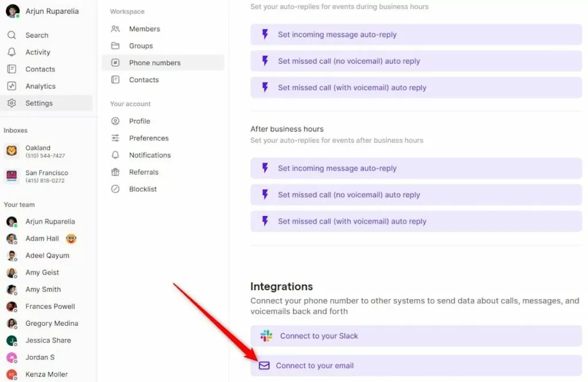Select Groups in workspace menu
The height and width of the screenshot is (382, 588).
(x=141, y=46)
